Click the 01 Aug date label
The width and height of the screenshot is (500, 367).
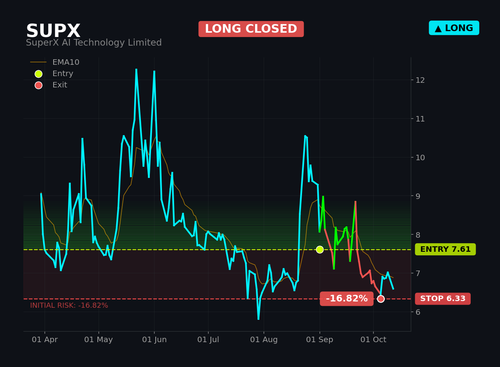pos(264,340)
